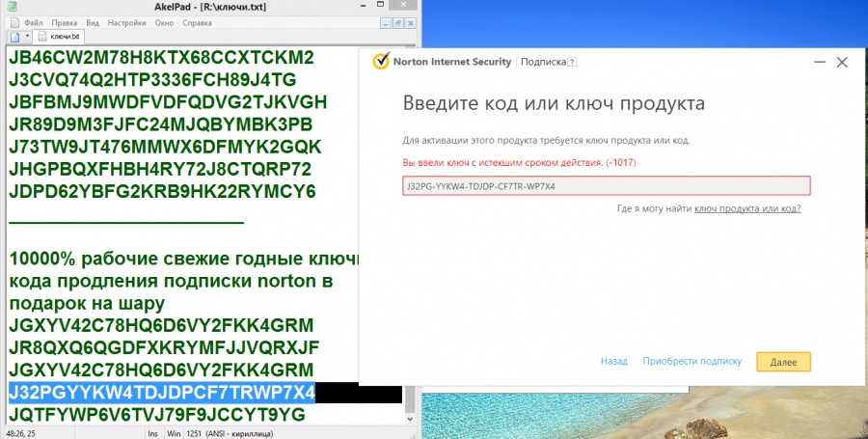Click the 'Ins' indicator in the status bar
The image size is (868, 439).
coord(152,434)
